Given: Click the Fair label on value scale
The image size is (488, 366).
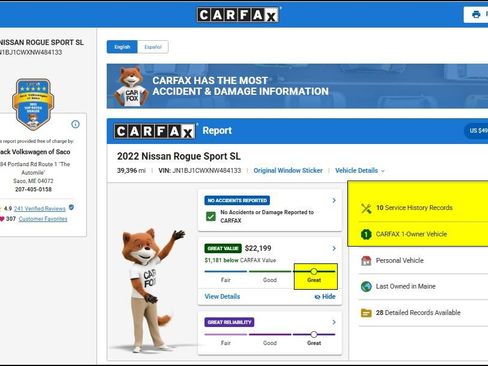Looking at the screenshot, I should click(226, 280).
